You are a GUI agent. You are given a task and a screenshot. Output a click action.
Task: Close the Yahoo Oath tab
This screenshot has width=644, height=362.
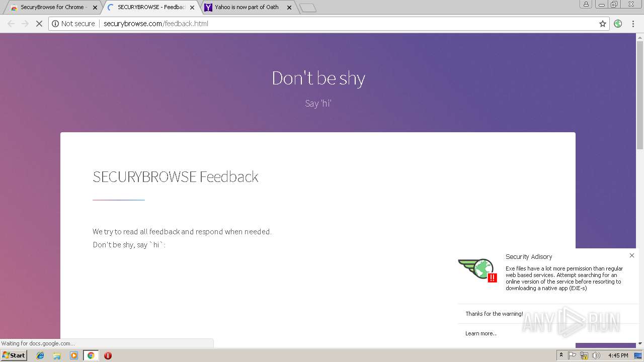pyautogui.click(x=289, y=8)
